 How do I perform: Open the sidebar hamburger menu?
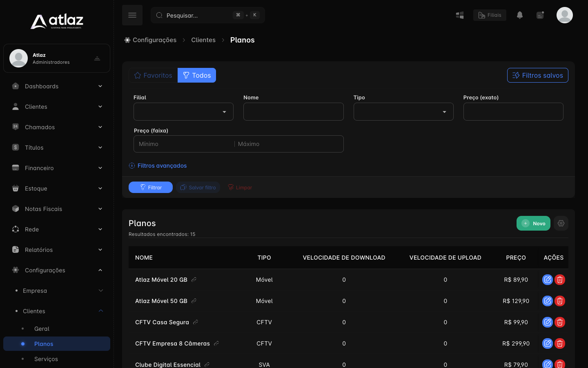point(132,15)
